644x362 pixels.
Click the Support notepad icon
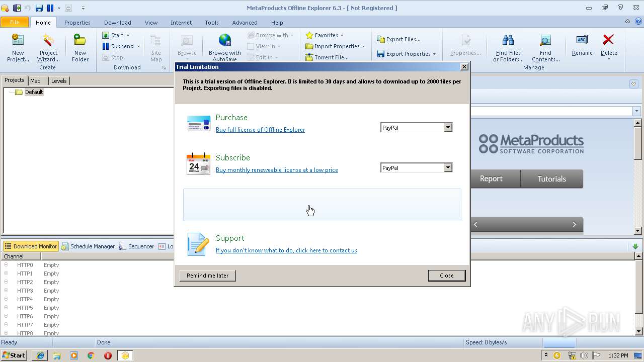pyautogui.click(x=198, y=244)
